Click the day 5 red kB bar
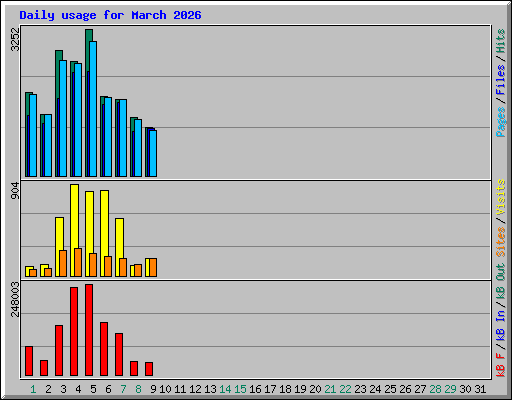The width and height of the screenshot is (512, 400). click(89, 330)
